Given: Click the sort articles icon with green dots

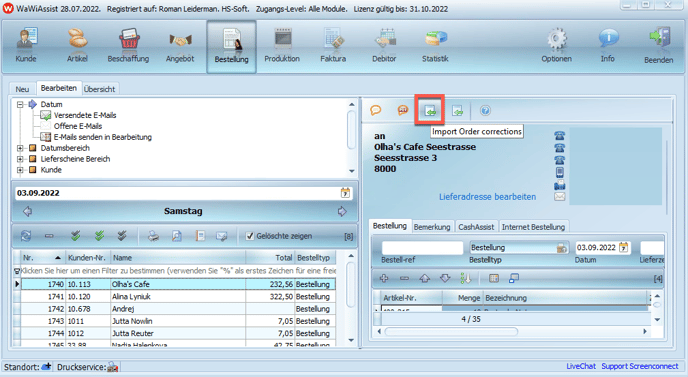Looking at the screenshot, I should pyautogui.click(x=466, y=278).
